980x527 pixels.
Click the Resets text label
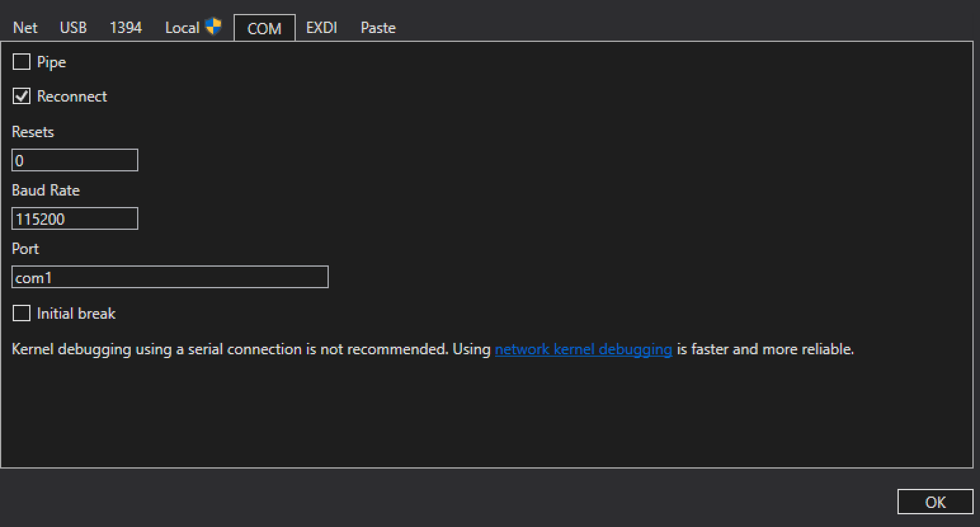(x=33, y=132)
